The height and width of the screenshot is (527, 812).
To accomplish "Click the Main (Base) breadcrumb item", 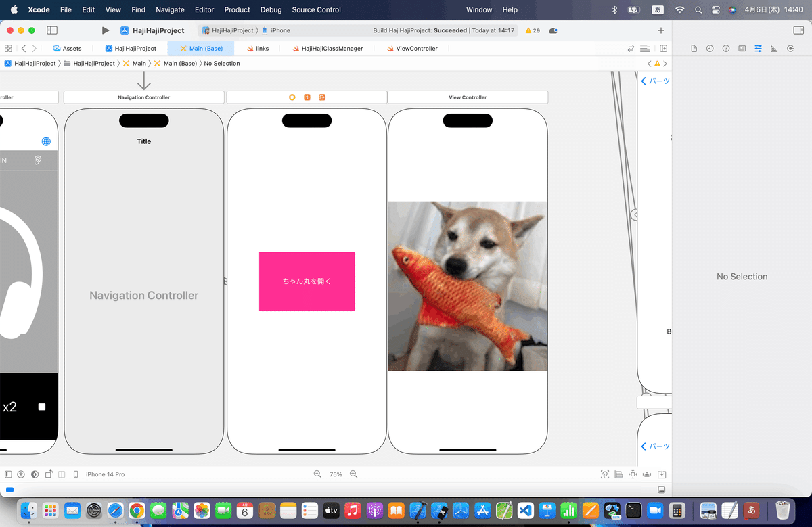I will 175,64.
